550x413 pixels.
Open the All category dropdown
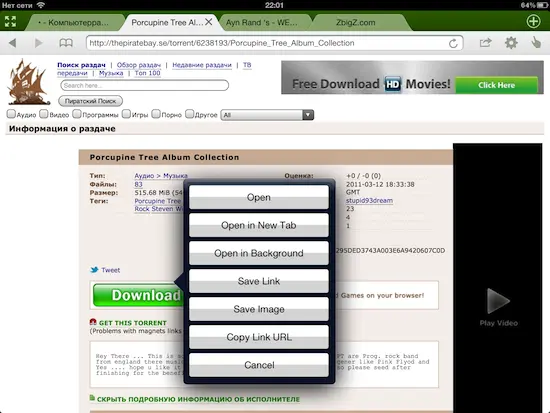(267, 115)
